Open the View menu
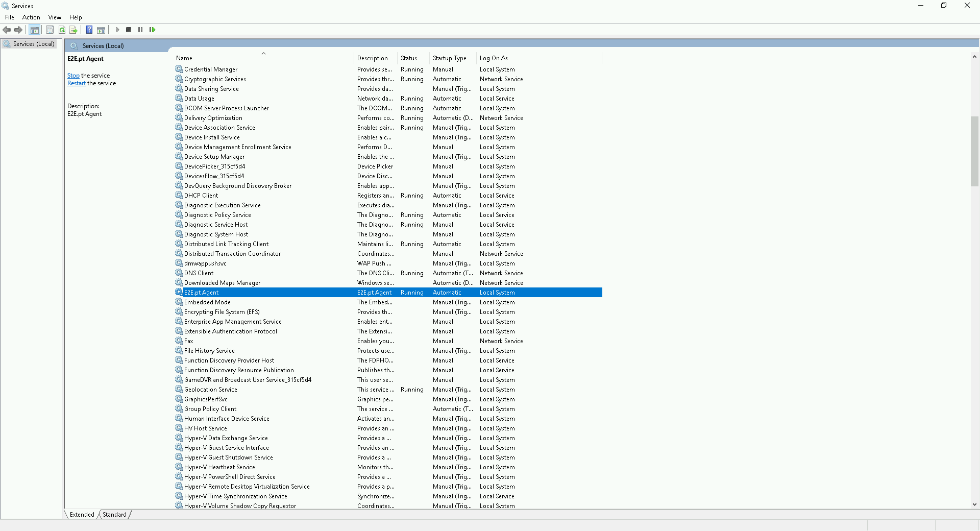This screenshot has width=980, height=531. coord(55,17)
